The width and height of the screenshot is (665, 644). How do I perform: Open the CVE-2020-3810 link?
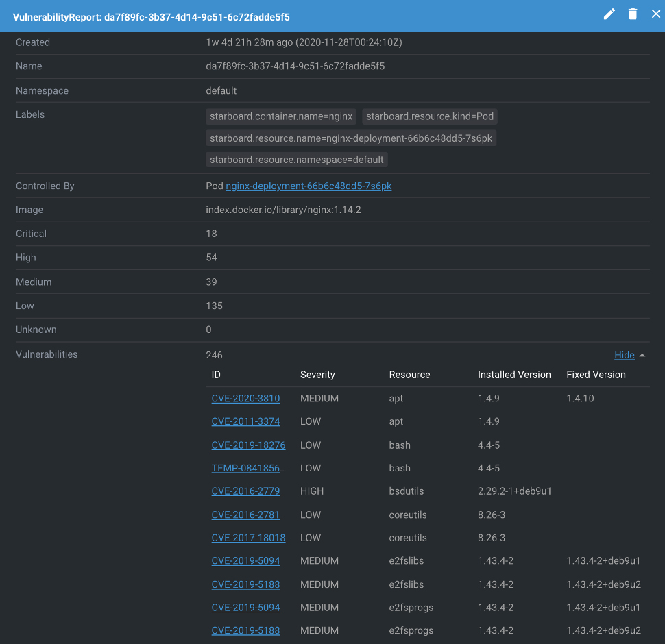pyautogui.click(x=245, y=398)
